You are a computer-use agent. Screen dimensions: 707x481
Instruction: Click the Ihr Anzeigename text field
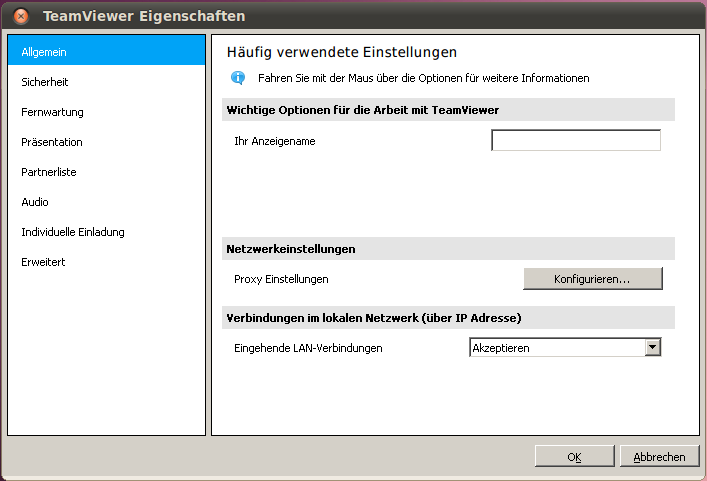pyautogui.click(x=576, y=141)
